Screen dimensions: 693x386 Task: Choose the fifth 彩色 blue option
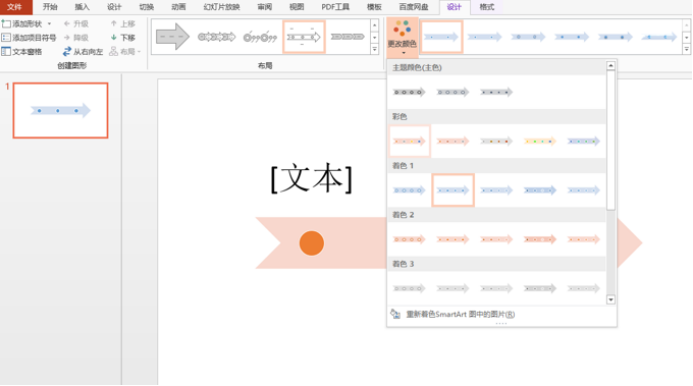coord(583,141)
